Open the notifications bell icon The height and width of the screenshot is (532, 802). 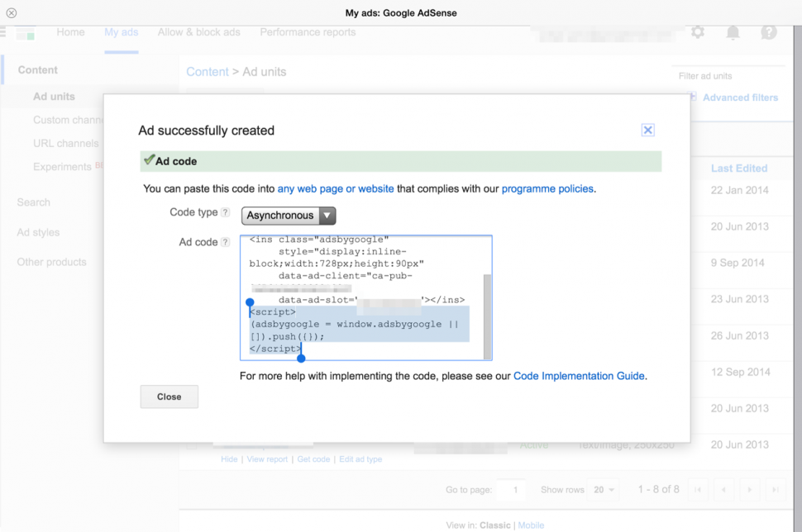click(x=733, y=33)
